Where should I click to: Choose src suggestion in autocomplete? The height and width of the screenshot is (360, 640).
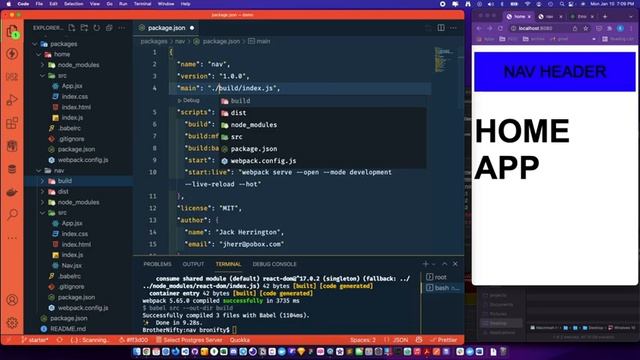click(322, 137)
